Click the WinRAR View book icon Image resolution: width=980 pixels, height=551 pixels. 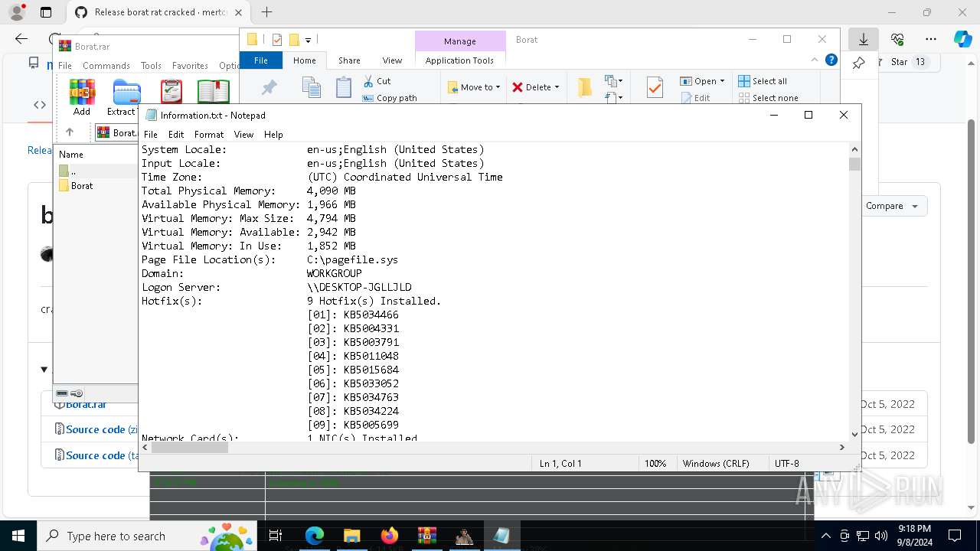pyautogui.click(x=213, y=91)
